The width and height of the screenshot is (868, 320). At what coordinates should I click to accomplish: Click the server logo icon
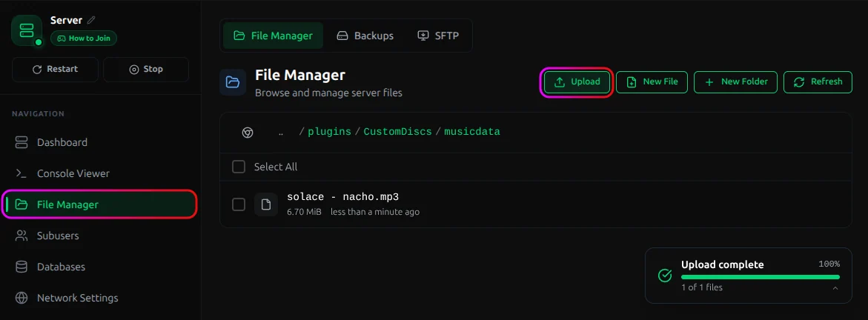(x=27, y=30)
